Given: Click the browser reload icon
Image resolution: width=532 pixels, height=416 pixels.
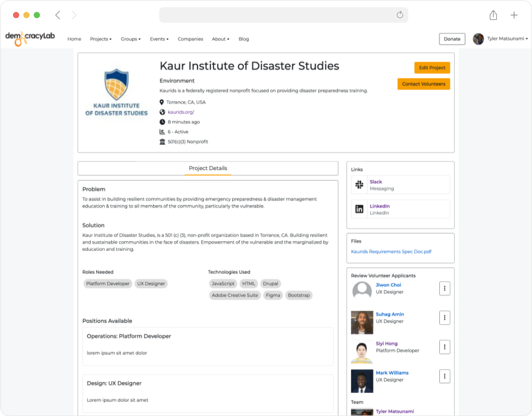Looking at the screenshot, I should pyautogui.click(x=400, y=15).
